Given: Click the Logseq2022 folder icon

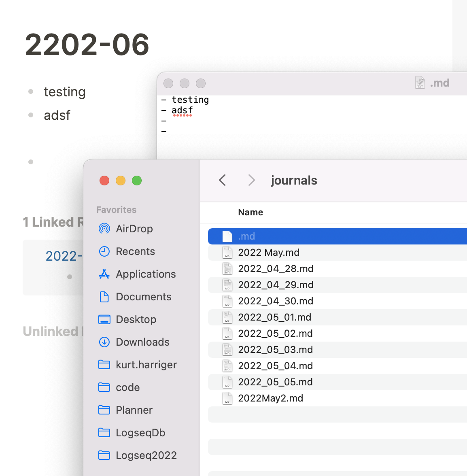Looking at the screenshot, I should [x=104, y=455].
